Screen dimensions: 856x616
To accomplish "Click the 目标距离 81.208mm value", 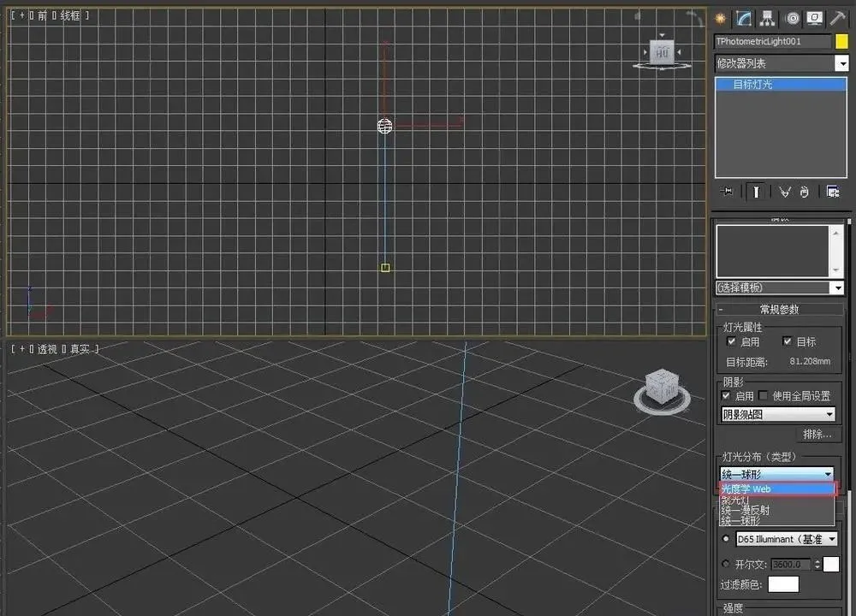I will pyautogui.click(x=810, y=361).
